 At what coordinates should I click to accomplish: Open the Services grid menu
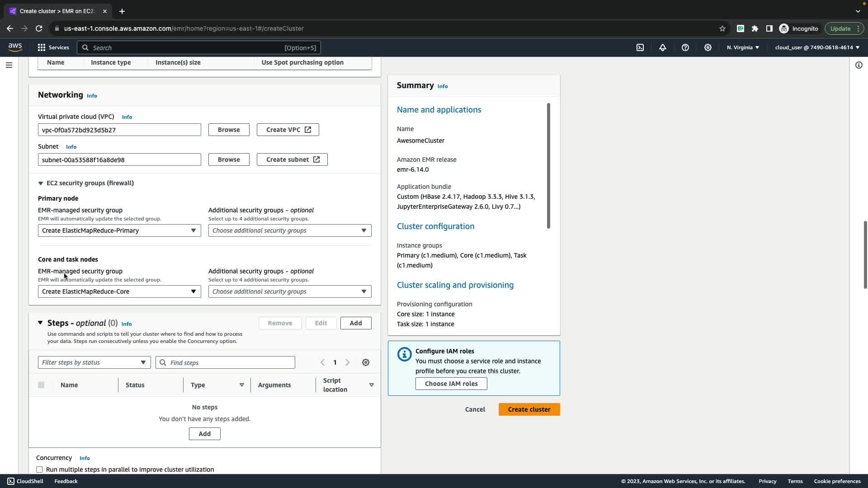(53, 47)
